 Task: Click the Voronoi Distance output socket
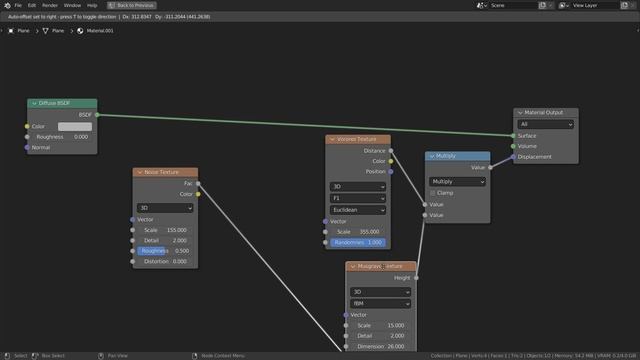click(x=391, y=151)
